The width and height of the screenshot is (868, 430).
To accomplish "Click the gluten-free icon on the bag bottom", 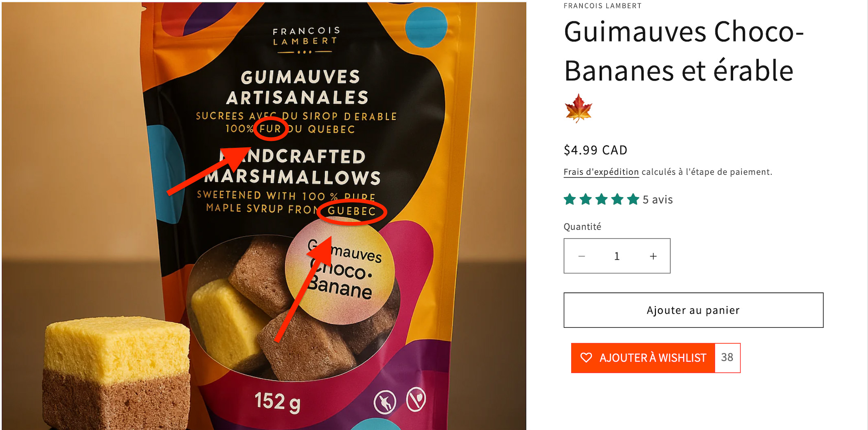I will tap(385, 401).
